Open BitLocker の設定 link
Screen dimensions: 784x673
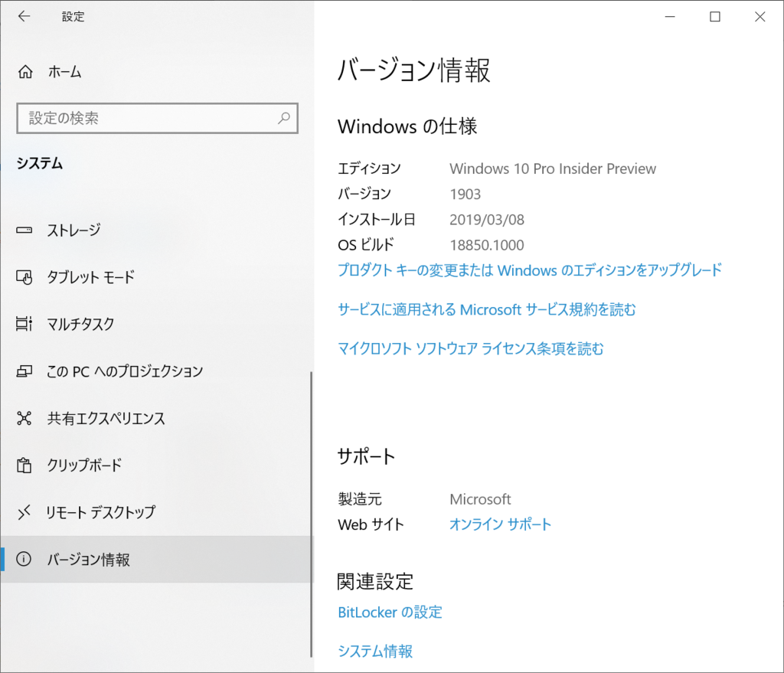pos(390,612)
